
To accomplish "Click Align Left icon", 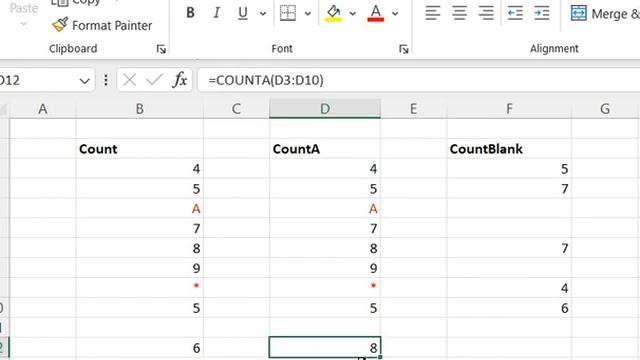I will tap(433, 13).
